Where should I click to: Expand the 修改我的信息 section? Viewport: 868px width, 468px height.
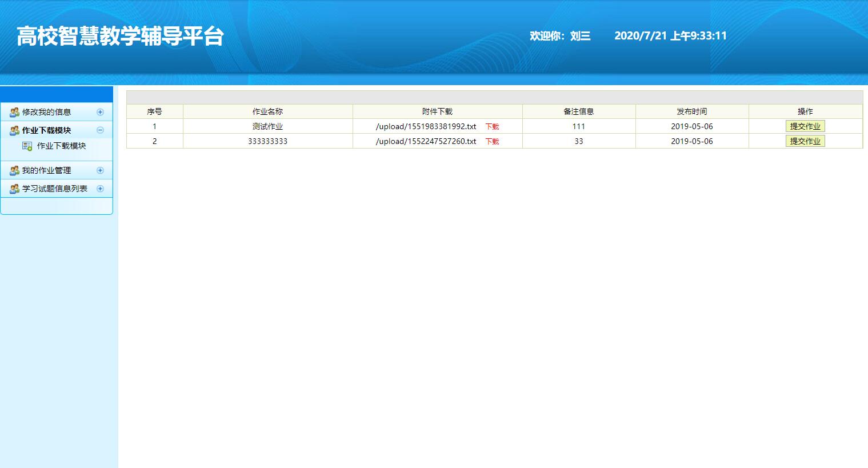(101, 112)
